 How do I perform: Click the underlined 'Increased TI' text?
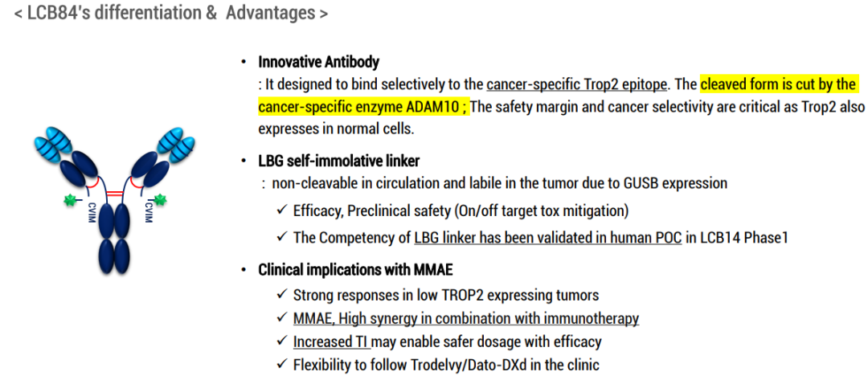click(x=330, y=342)
